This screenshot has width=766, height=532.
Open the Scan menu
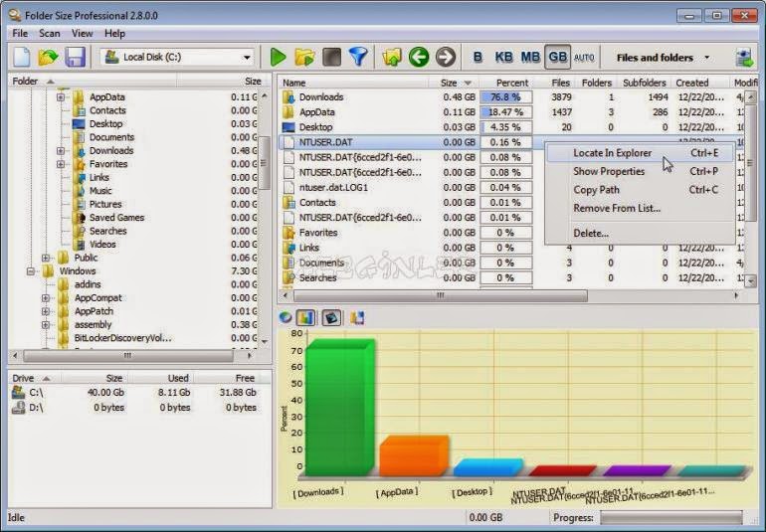(x=50, y=33)
